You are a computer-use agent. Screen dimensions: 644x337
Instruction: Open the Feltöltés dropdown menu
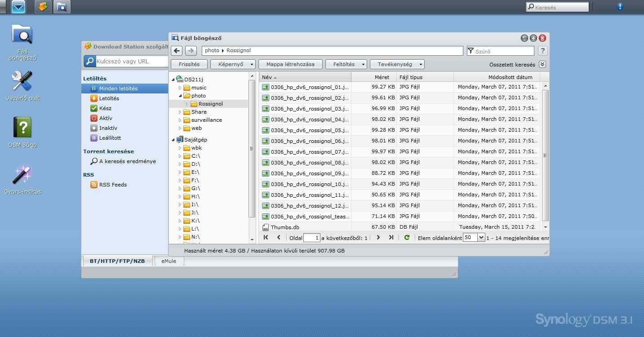point(346,64)
